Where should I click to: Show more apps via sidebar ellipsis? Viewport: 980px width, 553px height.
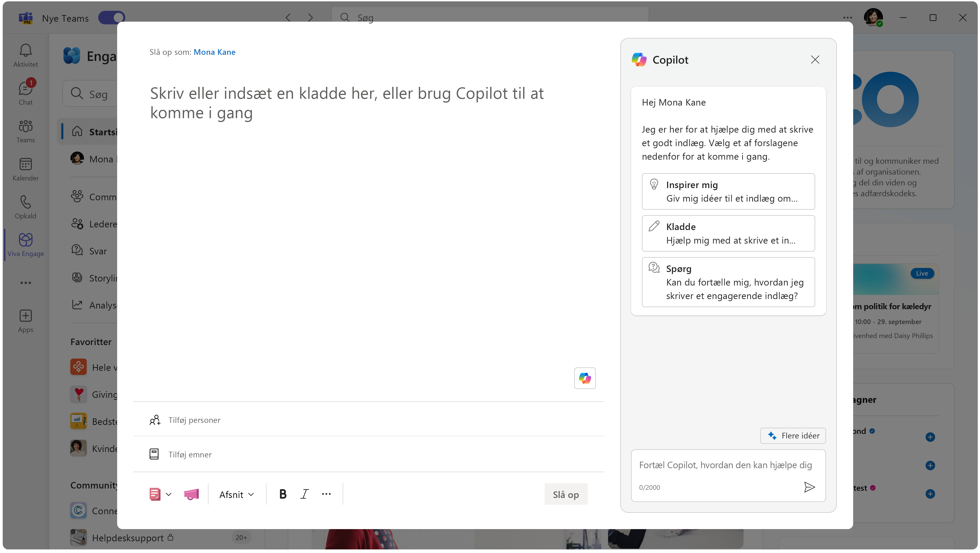[x=26, y=283]
